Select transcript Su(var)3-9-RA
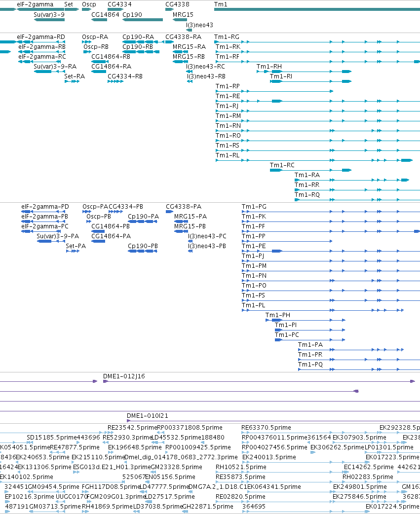This screenshot has width=420, height=514. (55, 67)
